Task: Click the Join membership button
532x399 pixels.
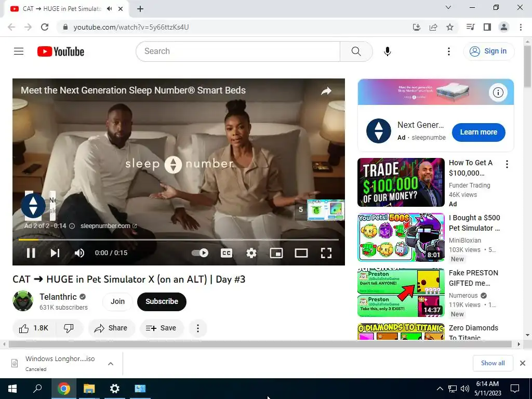Action: (x=117, y=302)
